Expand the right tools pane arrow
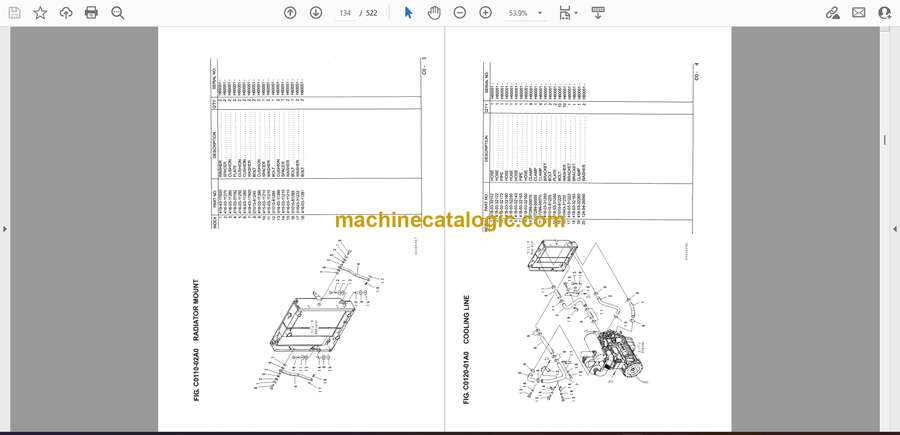Screen dimensions: 900x435 tap(895, 229)
